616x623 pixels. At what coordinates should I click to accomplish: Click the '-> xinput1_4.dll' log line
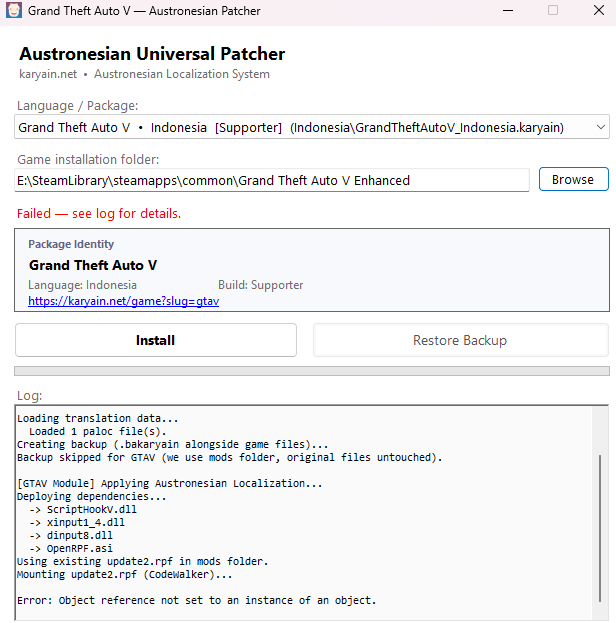point(77,522)
